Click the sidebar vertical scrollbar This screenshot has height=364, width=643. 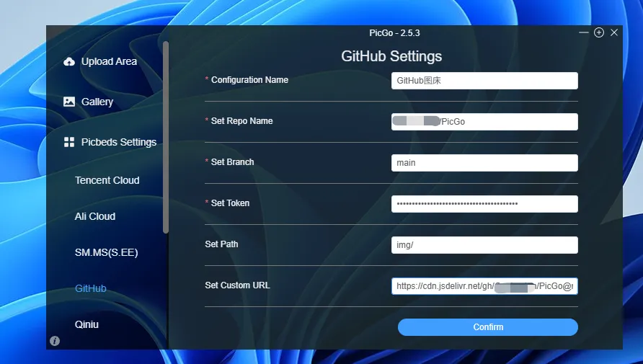[x=166, y=138]
